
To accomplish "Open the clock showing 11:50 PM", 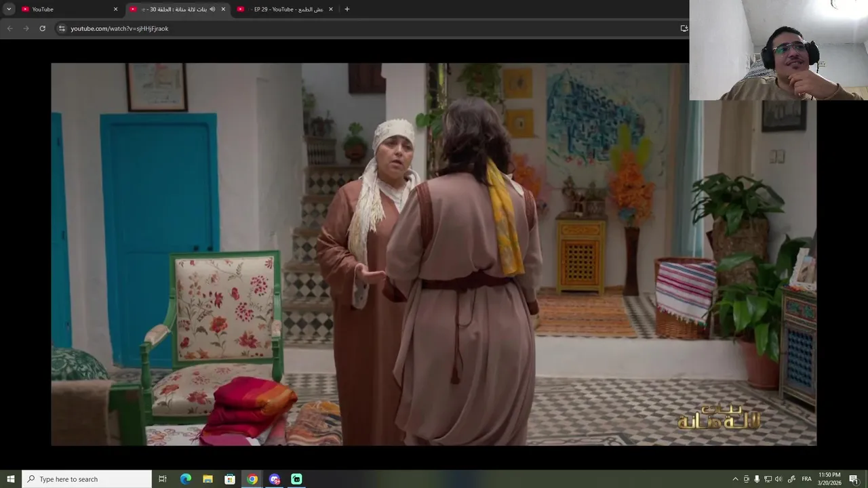I will pos(829,479).
